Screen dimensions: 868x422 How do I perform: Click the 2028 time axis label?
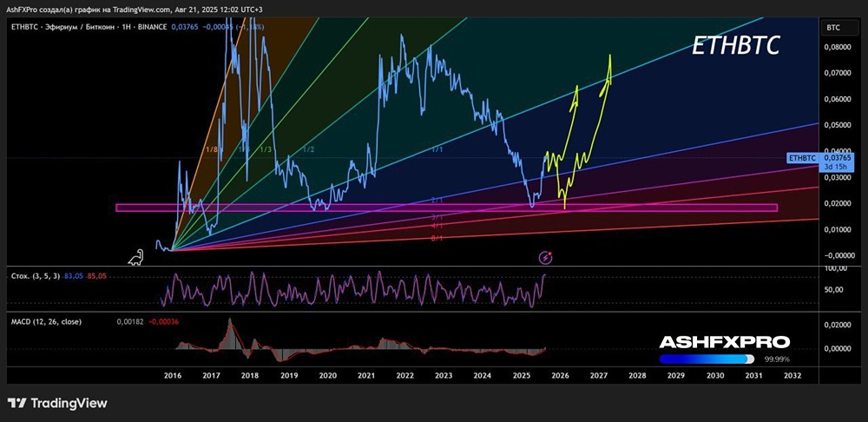click(637, 375)
